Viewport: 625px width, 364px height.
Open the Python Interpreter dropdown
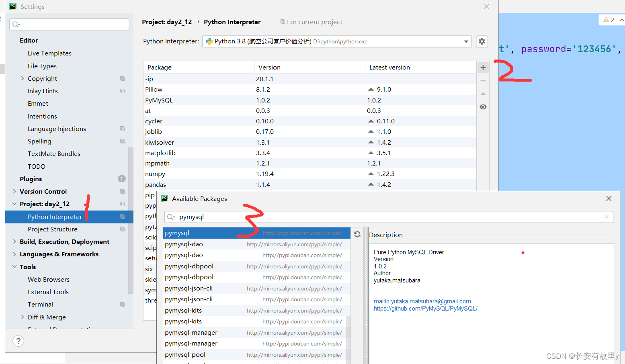pos(466,41)
